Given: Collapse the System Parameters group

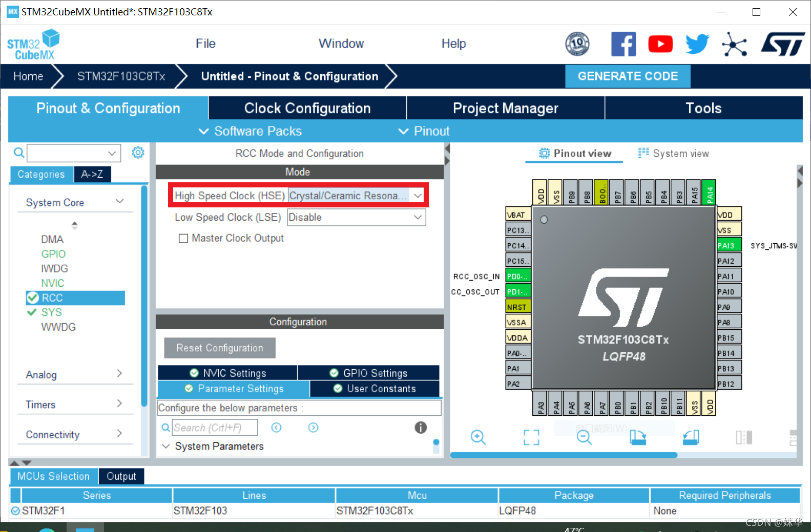Looking at the screenshot, I should coord(165,446).
